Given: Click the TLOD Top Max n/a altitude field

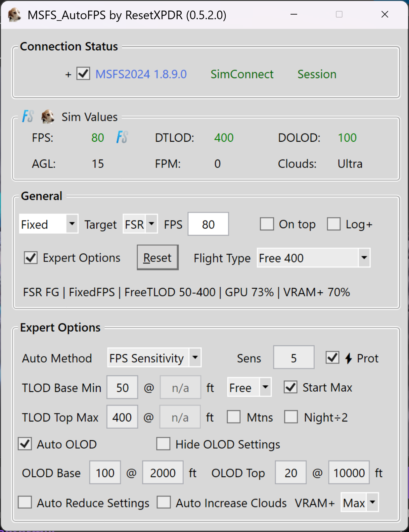Looking at the screenshot, I should [x=180, y=417].
